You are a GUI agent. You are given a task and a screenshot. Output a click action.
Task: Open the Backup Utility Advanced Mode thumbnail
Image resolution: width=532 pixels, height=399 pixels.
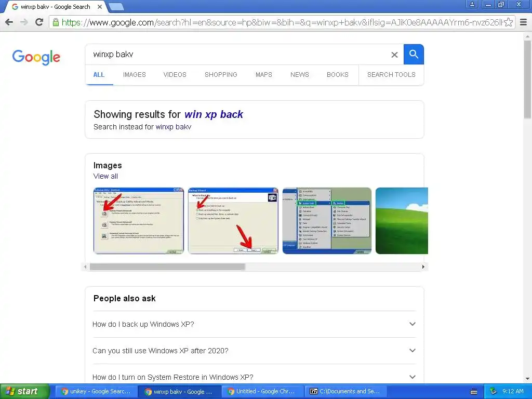coord(138,220)
